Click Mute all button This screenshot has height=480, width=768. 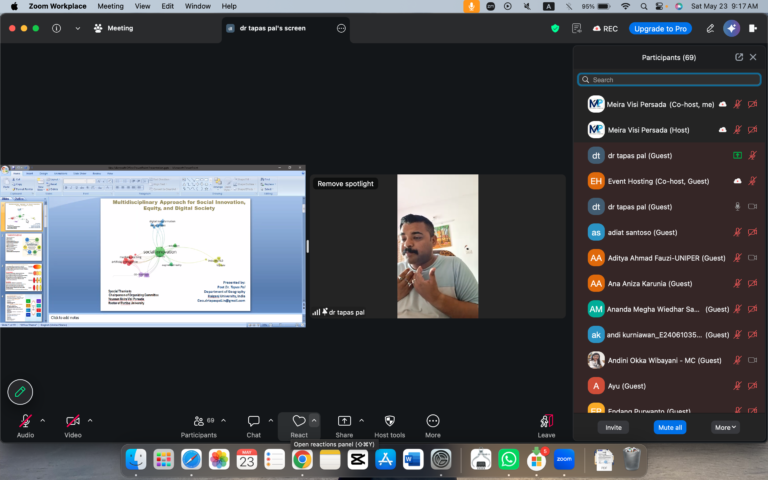pyautogui.click(x=670, y=427)
